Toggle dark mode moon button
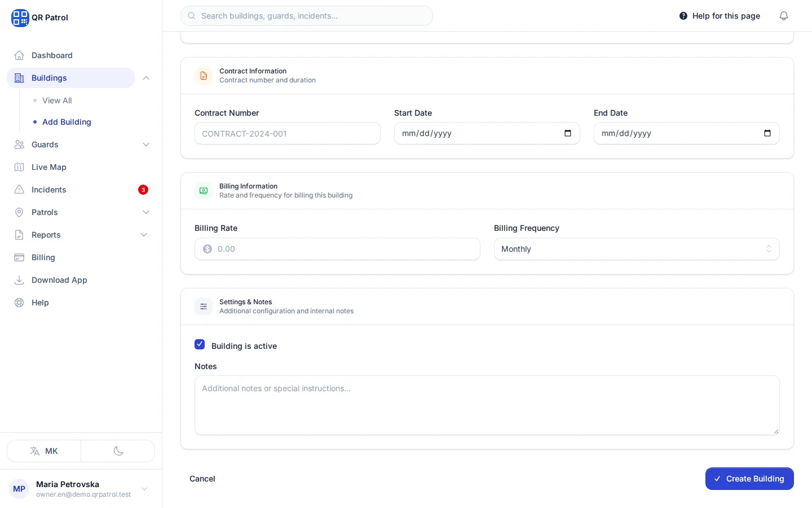812x508 pixels. pos(118,451)
